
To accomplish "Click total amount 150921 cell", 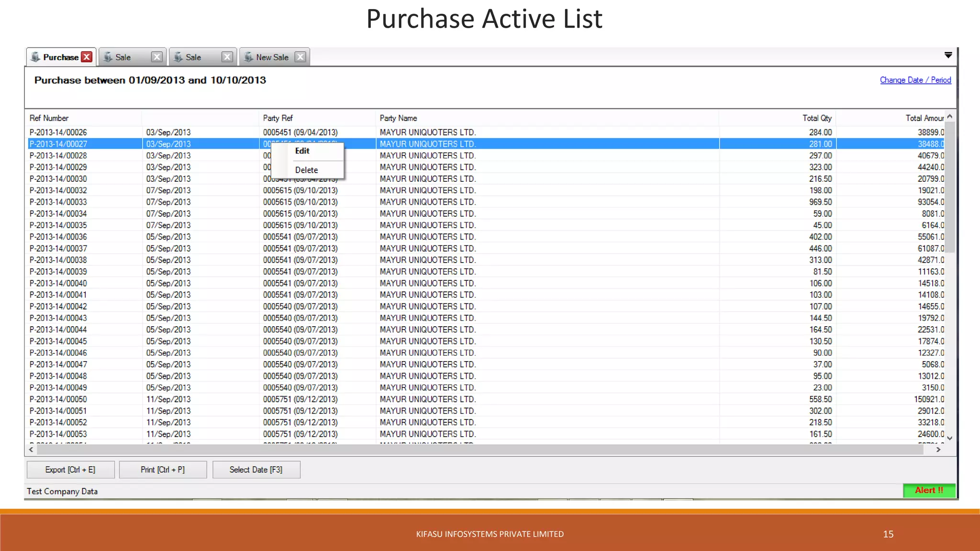I will (x=929, y=399).
